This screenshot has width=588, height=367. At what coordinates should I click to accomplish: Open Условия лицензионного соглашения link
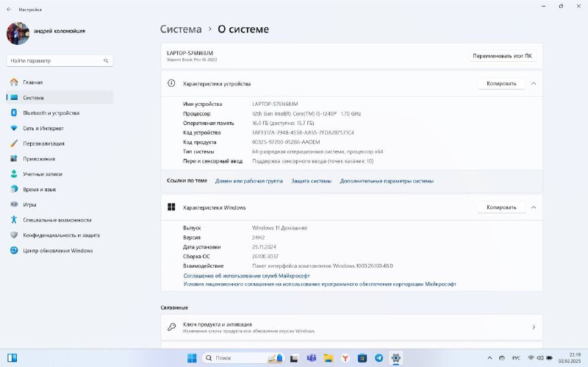(320, 284)
